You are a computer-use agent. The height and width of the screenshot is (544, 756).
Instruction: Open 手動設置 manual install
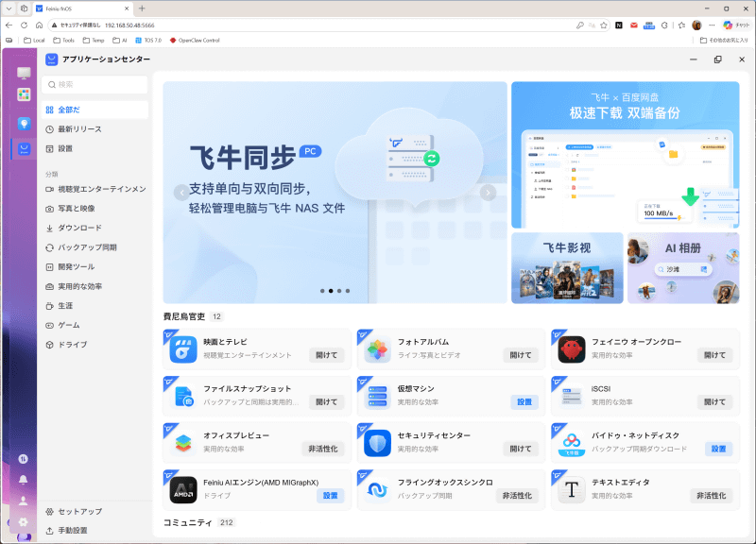coord(94,530)
